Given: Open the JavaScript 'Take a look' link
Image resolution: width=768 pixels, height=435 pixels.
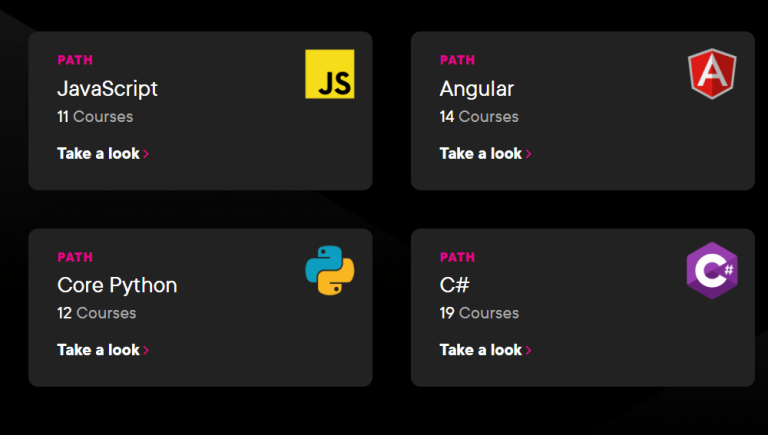Looking at the screenshot, I should pos(98,153).
